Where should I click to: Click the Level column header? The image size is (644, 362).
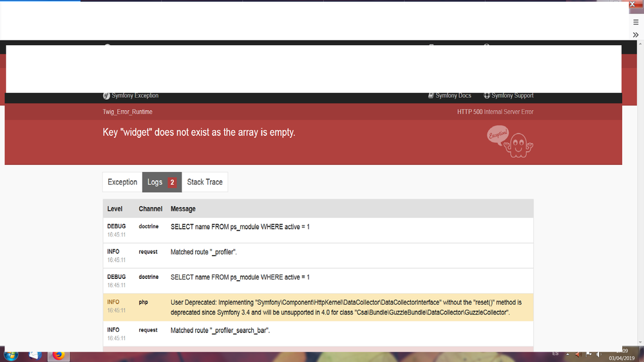[x=115, y=209]
